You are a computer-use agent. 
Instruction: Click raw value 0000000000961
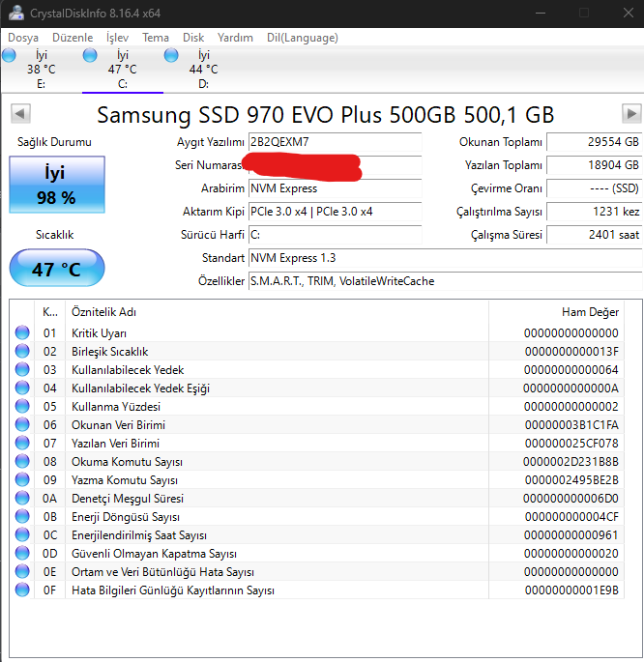(x=571, y=535)
